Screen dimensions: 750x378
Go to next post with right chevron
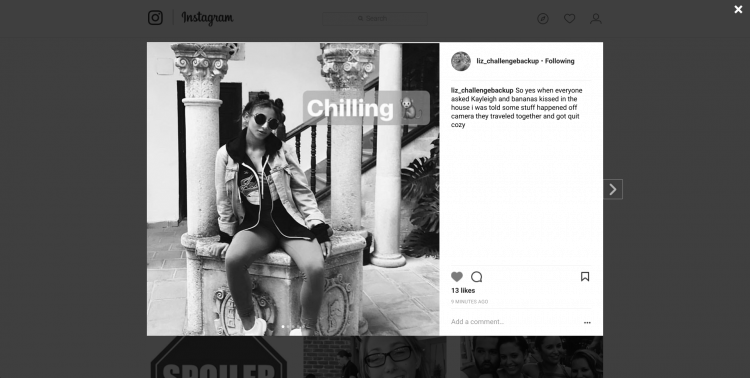tap(613, 189)
